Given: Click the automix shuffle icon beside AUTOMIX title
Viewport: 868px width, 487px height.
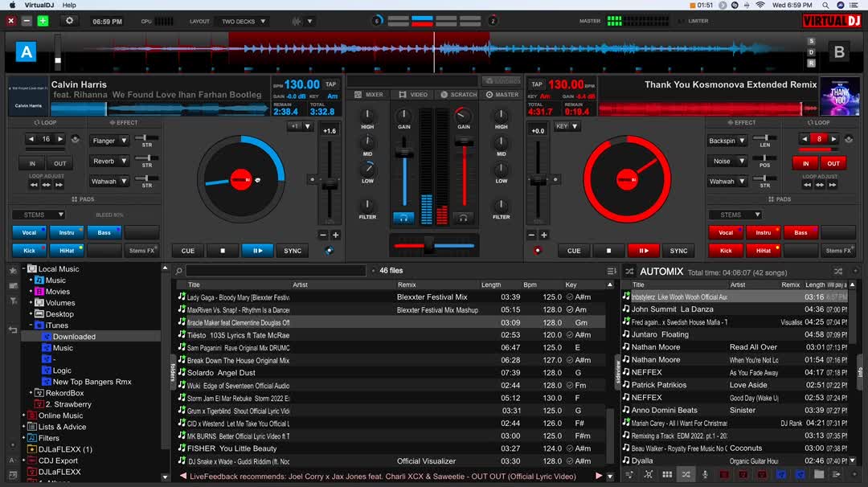Looking at the screenshot, I should point(629,272).
